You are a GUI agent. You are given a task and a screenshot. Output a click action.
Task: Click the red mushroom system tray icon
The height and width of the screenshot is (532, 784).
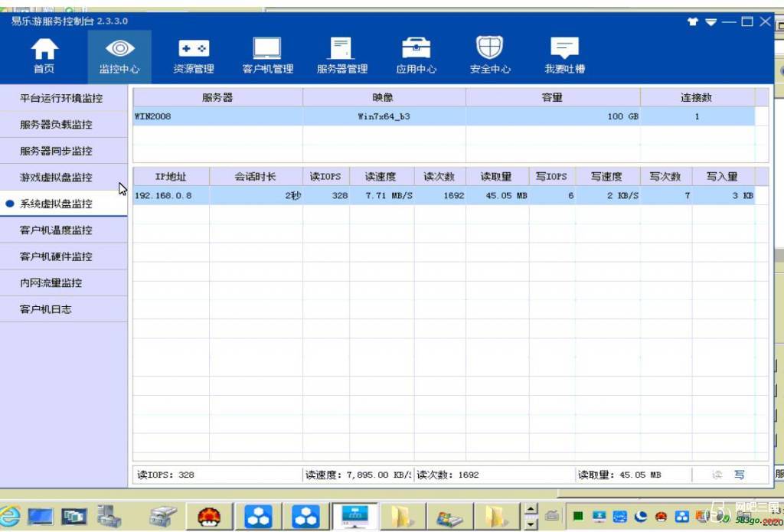click(x=661, y=516)
